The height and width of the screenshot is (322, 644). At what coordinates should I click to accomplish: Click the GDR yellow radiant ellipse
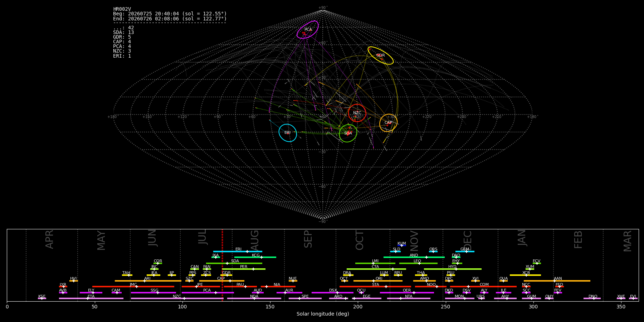[x=380, y=55]
